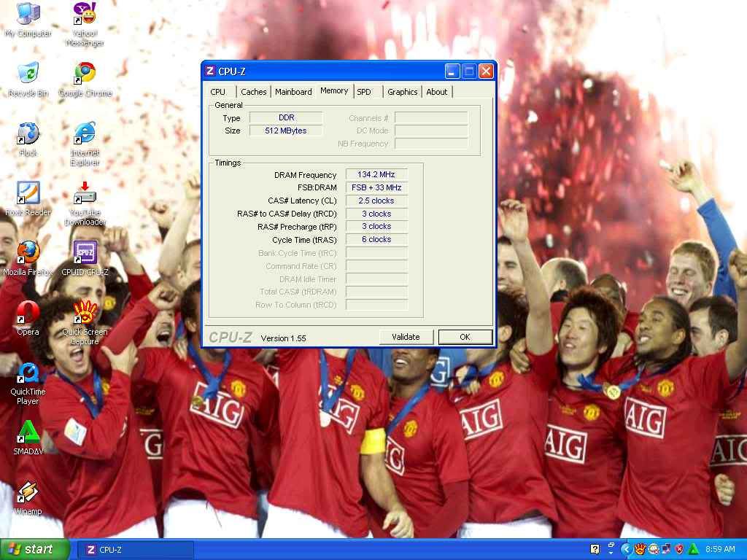The height and width of the screenshot is (560, 747).
Task: Click the empty Bank Cycle Time (tRC) field
Action: coord(376,253)
